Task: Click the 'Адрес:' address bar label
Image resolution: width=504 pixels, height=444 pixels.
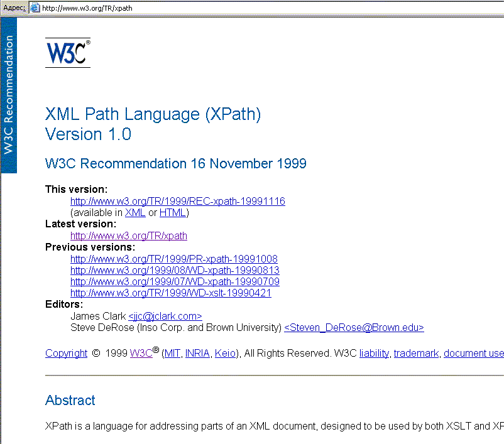Action: (14, 8)
